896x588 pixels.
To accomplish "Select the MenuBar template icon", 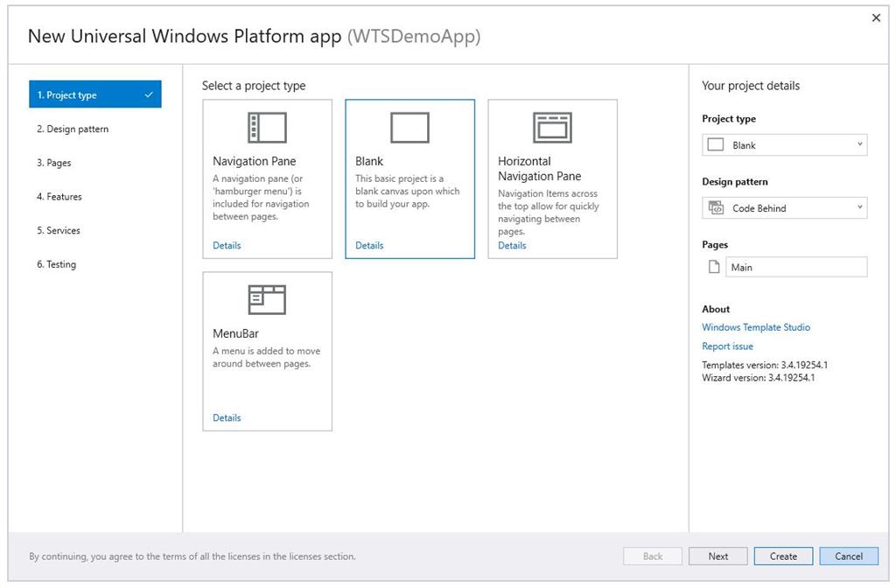I will coord(267,299).
